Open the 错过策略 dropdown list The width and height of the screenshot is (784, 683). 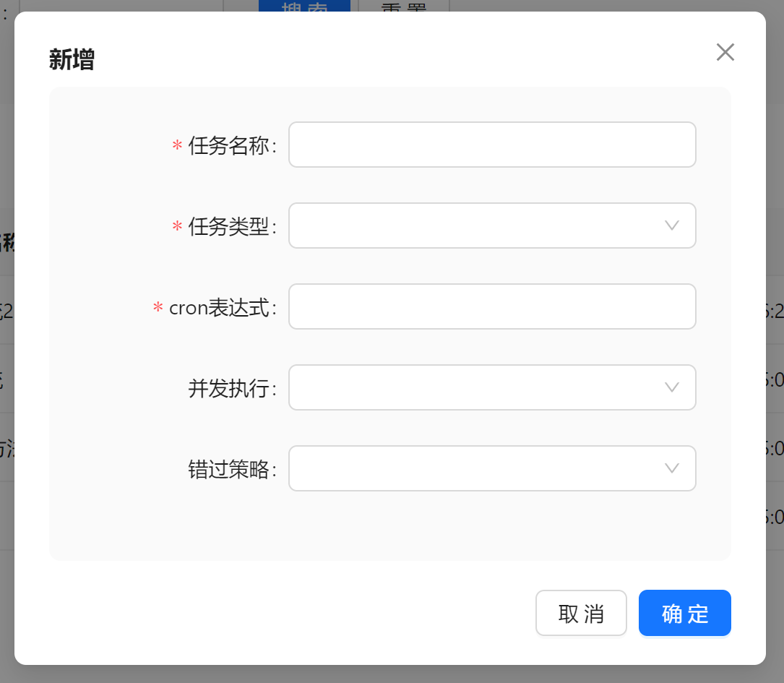pos(477,468)
